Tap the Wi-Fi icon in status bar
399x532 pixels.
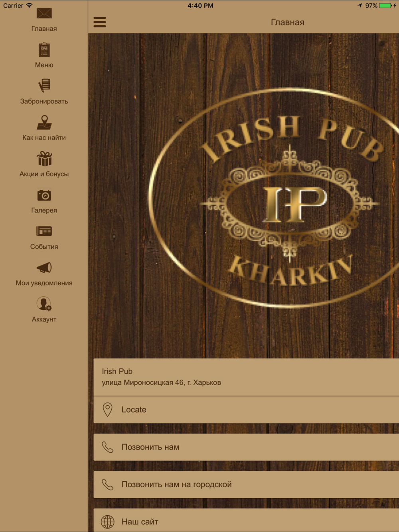click(x=29, y=6)
